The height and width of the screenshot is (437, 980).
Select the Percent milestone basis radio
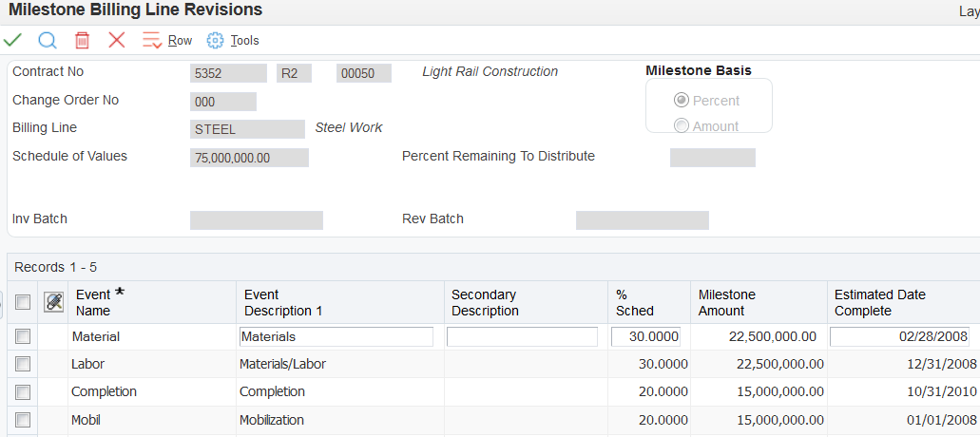(681, 101)
